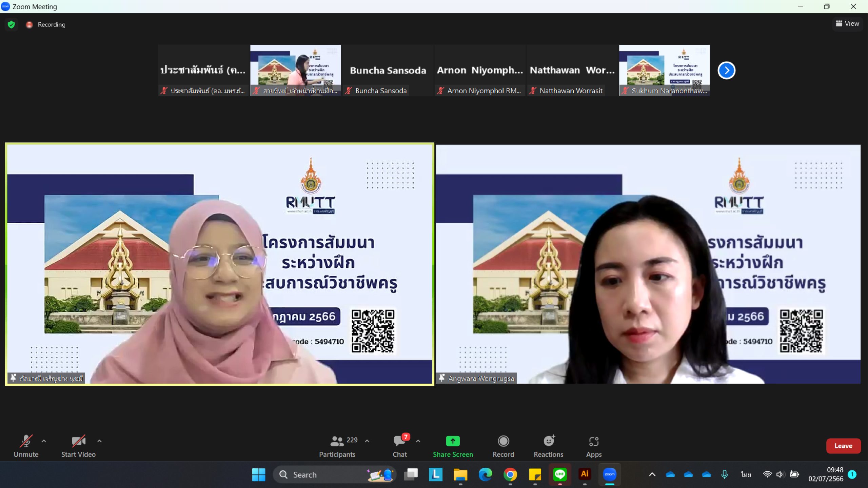Screen dimensions: 868x488
Task: Open the blue L app on taskbar
Action: point(436,475)
